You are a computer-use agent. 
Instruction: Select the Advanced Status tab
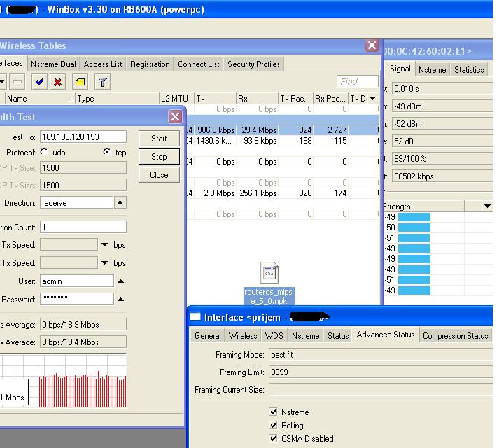click(386, 335)
